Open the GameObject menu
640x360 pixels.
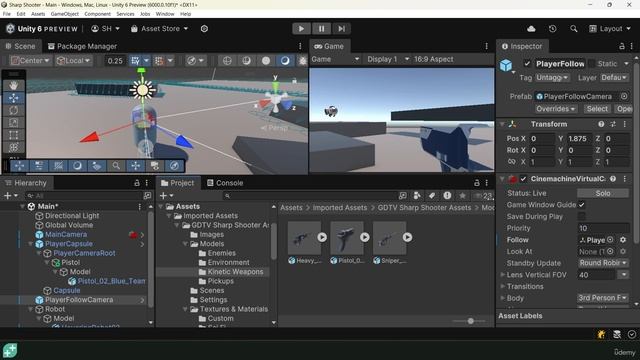[x=64, y=14]
